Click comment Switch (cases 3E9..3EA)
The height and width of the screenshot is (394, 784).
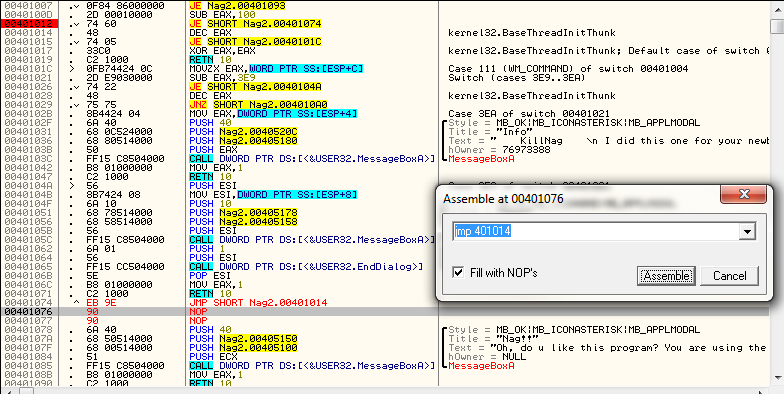pyautogui.click(x=516, y=78)
